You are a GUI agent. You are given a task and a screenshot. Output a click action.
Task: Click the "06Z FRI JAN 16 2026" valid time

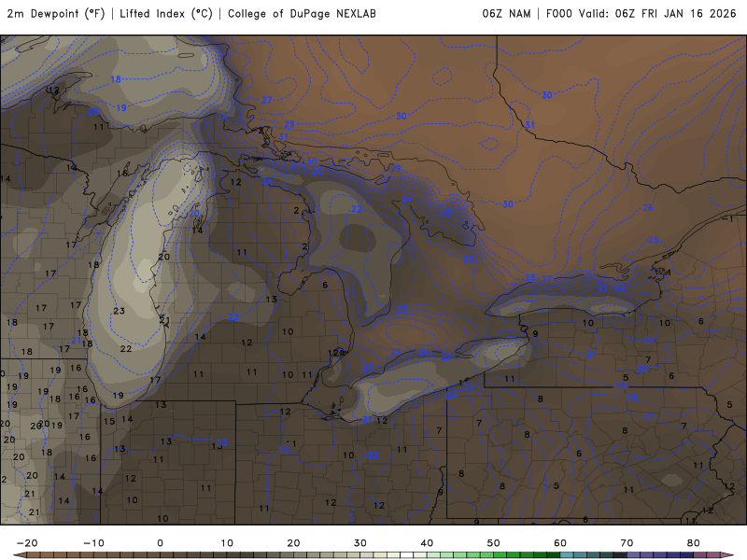(x=675, y=14)
